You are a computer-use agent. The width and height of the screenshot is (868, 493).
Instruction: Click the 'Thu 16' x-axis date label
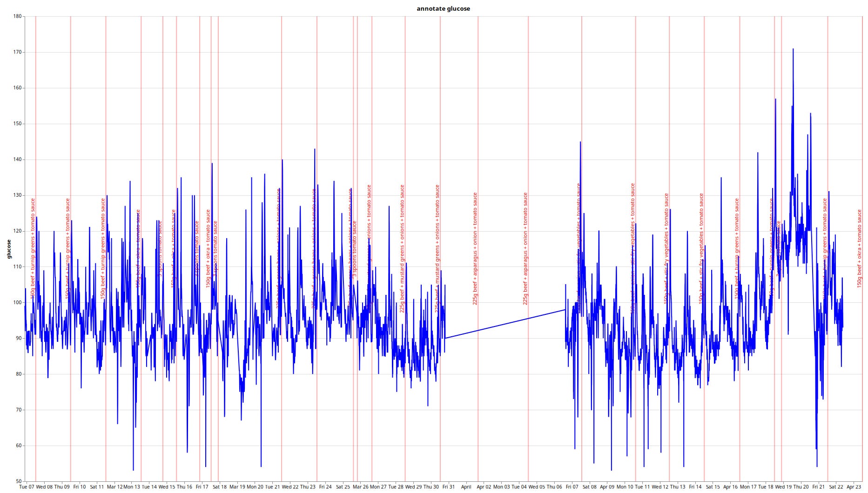coord(184,487)
